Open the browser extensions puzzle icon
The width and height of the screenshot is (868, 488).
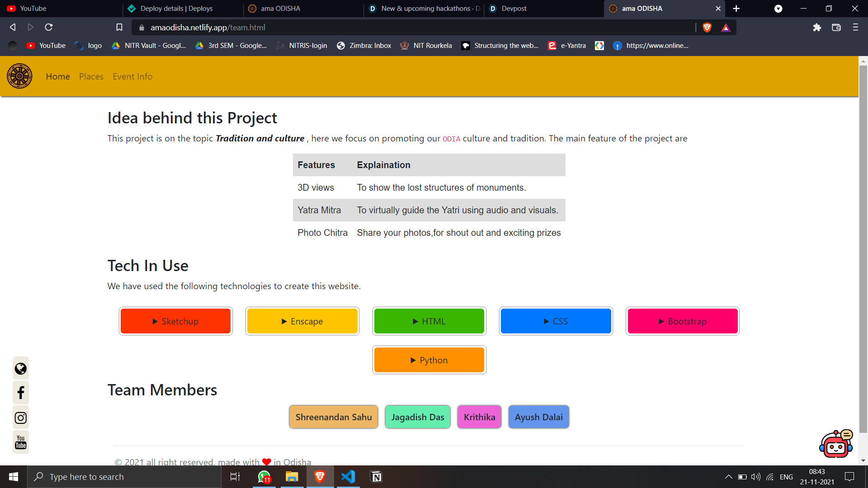point(817,28)
